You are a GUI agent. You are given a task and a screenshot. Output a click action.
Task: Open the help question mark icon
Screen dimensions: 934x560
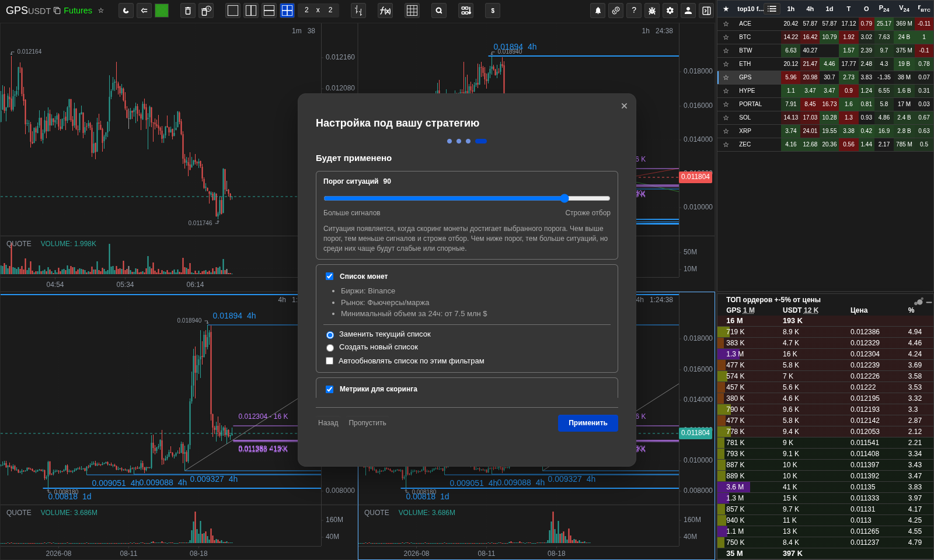point(634,10)
